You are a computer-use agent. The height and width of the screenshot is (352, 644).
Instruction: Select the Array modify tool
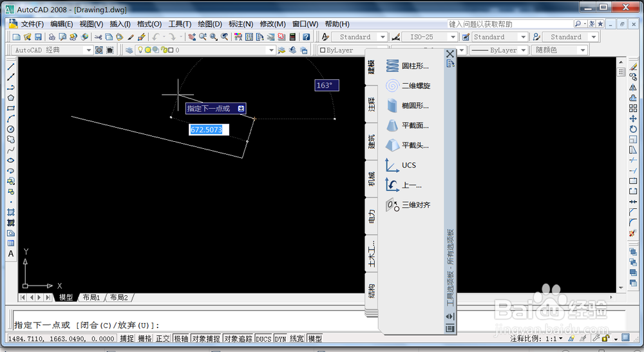coord(633,108)
